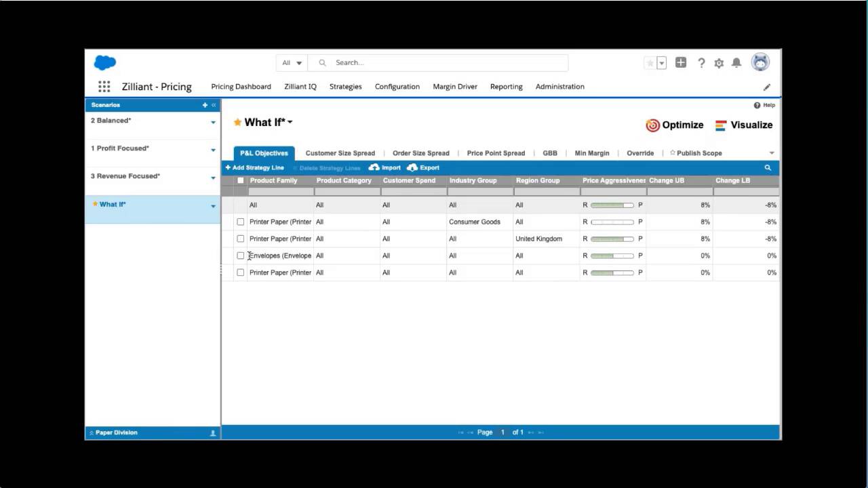Viewport: 868px width, 488px height.
Task: Open the favorites list dropdown arrow
Action: pyautogui.click(x=662, y=63)
